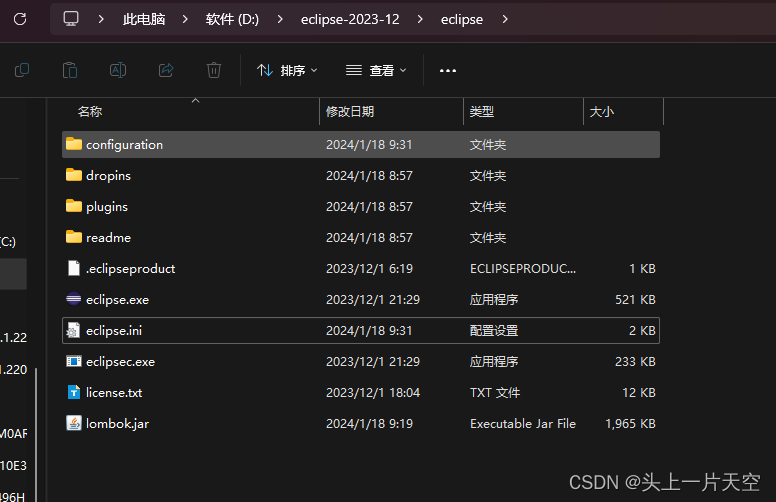Click the lombok.jar Java icon
The width and height of the screenshot is (776, 502).
click(74, 423)
